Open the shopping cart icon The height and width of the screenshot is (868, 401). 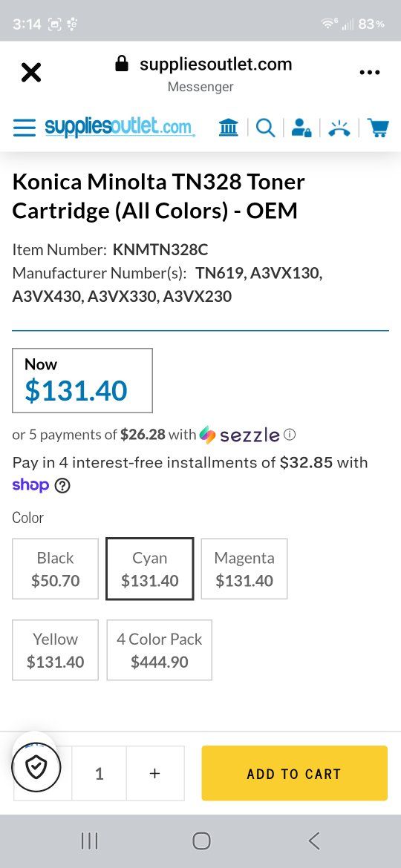(378, 128)
